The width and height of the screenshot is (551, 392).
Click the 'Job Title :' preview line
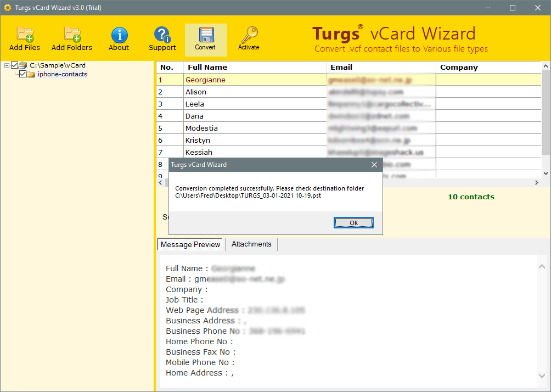[184, 300]
